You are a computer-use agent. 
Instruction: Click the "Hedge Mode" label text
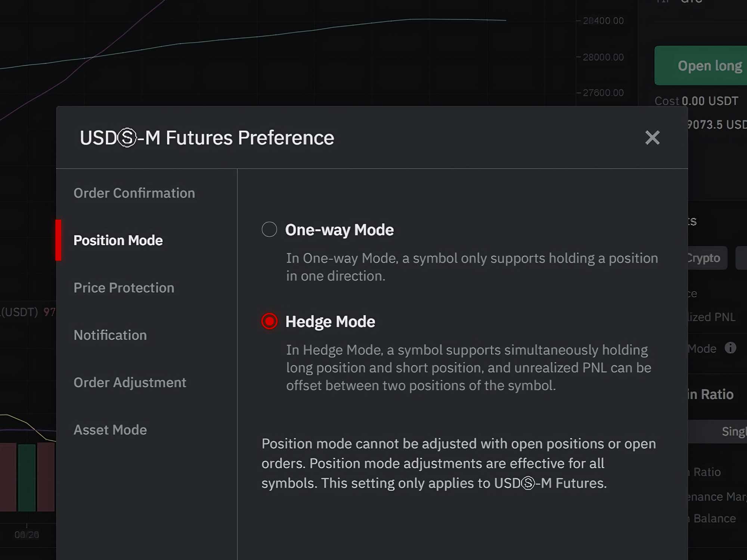click(330, 321)
